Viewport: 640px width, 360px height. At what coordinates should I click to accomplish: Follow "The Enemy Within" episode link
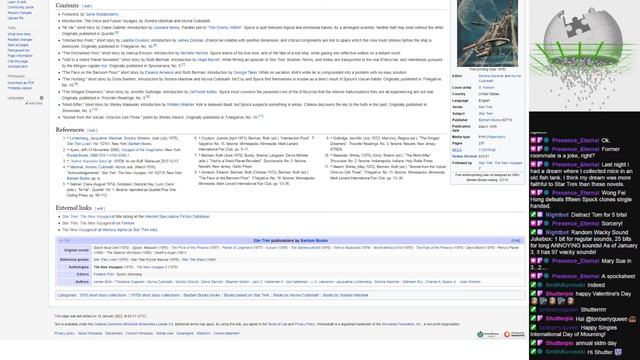225,28
